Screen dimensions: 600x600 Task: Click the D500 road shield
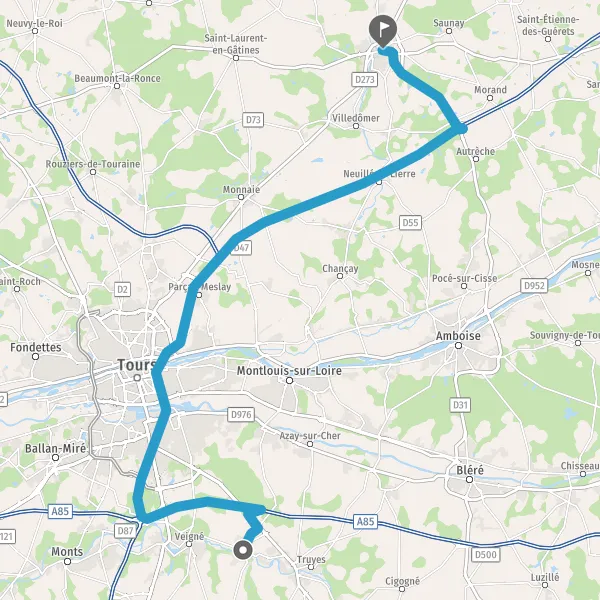point(486,555)
